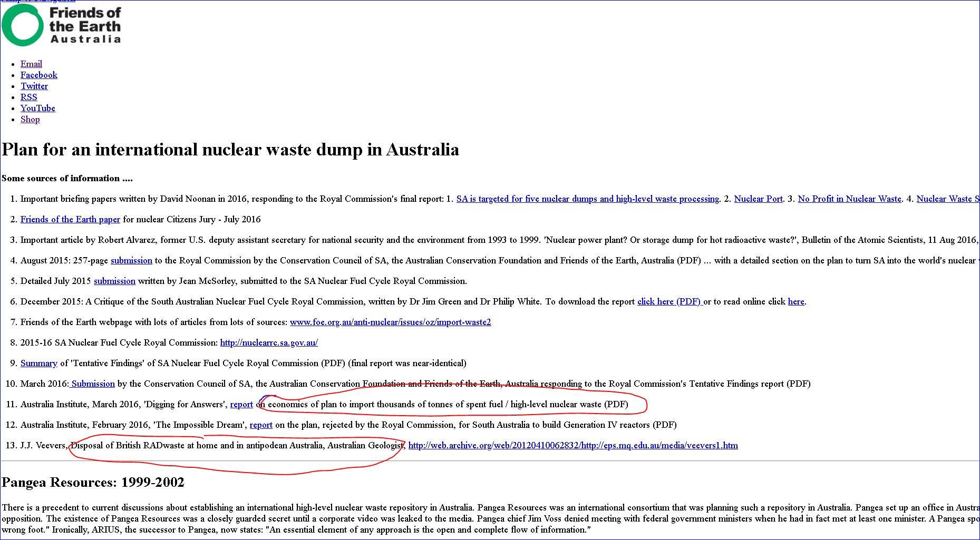Open the nuclearrc.sa.gov.au Royal Commission link

tap(269, 342)
